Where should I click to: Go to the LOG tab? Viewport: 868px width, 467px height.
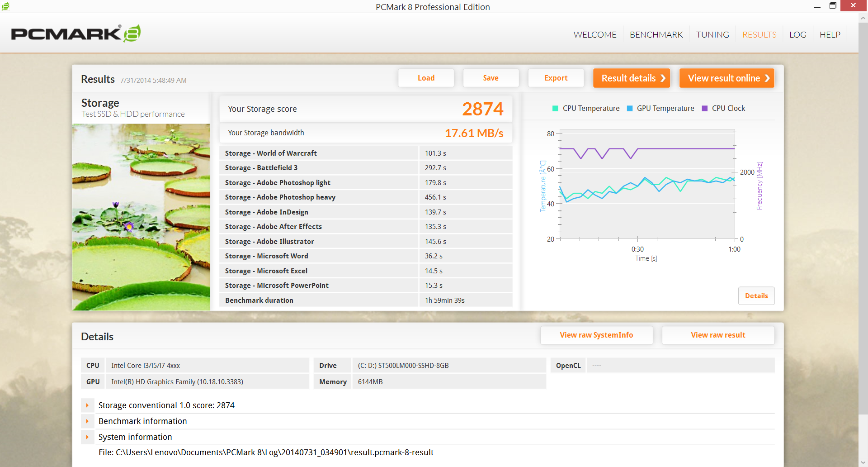click(x=797, y=34)
